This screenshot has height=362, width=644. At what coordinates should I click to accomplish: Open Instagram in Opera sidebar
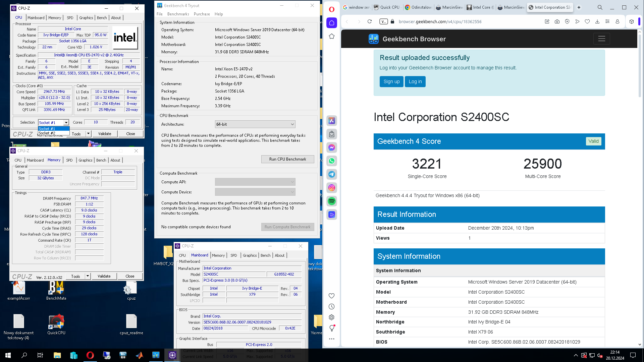pos(332,188)
